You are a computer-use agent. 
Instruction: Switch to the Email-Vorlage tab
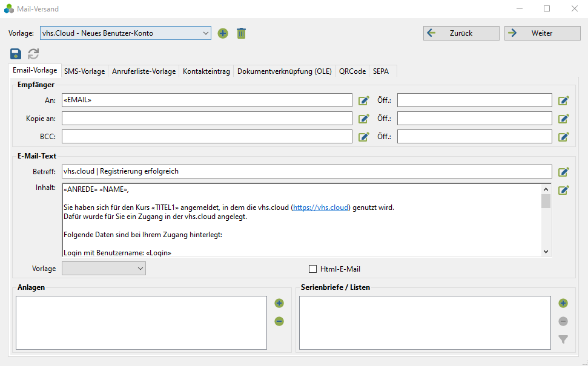tap(35, 70)
